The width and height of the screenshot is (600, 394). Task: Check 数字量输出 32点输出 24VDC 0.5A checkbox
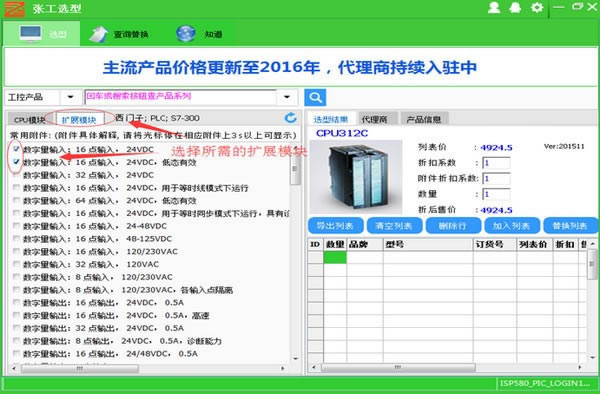point(16,328)
